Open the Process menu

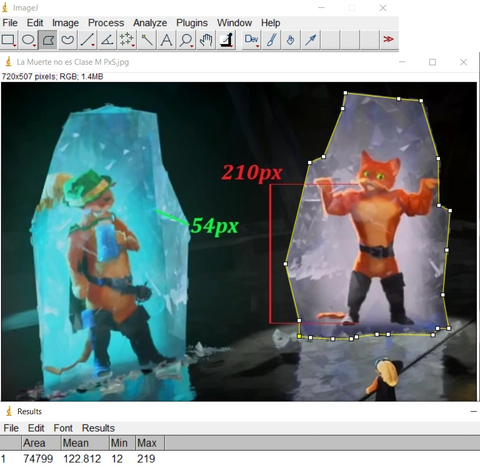coord(106,23)
